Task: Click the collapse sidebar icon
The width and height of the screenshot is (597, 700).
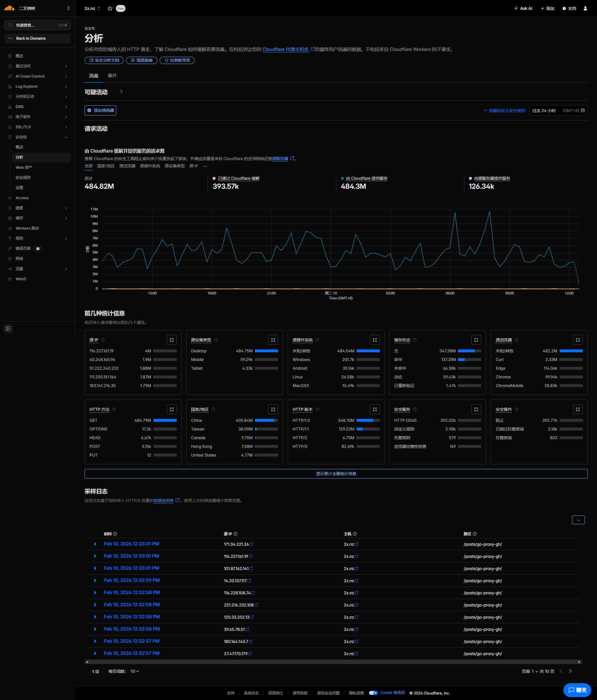Action: 8,328
